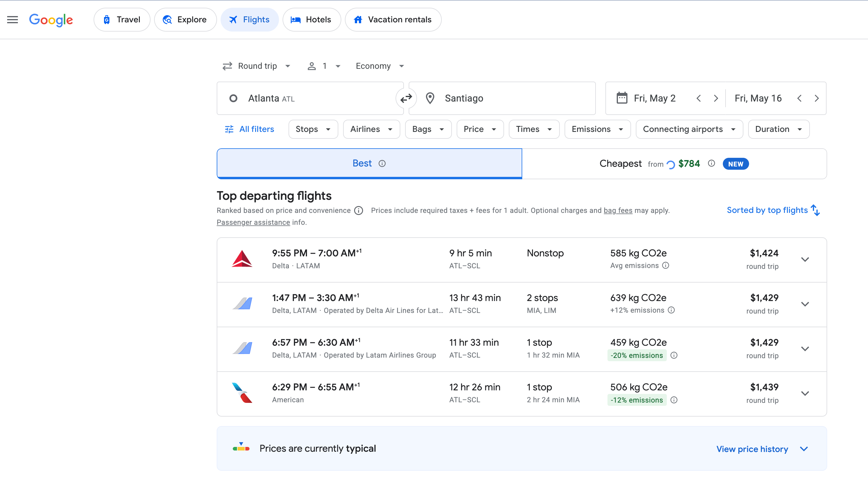Open the Round trip type dropdown
The height and width of the screenshot is (477, 868).
point(257,66)
